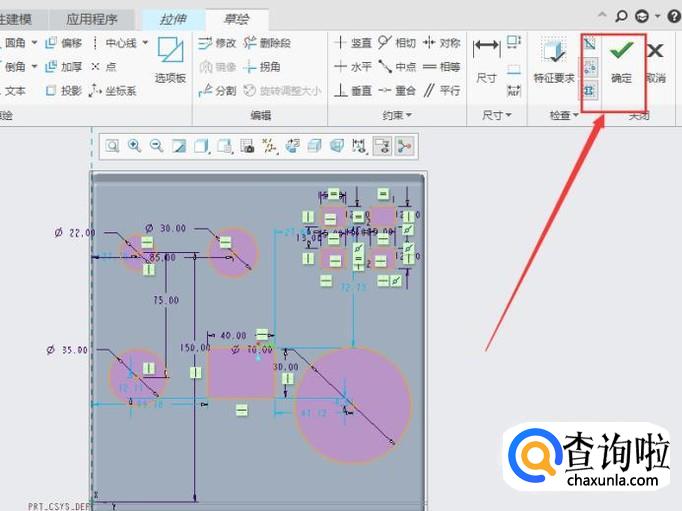The image size is (682, 511).
Task: Click the sketch view orientation icon
Action: point(292,146)
